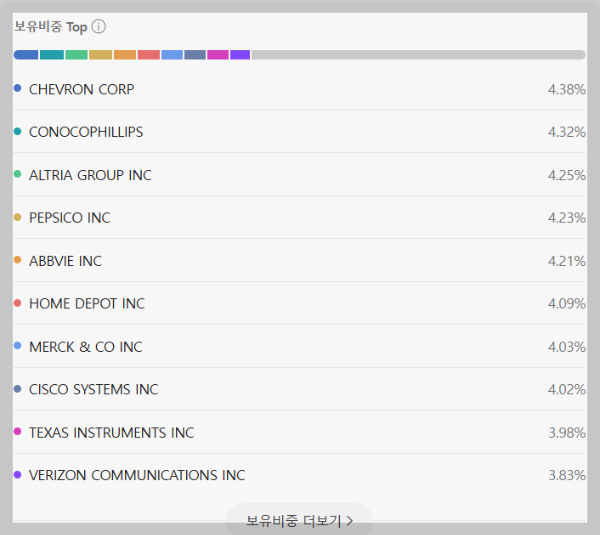
Task: Click the orange AbbVie bar segment
Action: [125, 55]
